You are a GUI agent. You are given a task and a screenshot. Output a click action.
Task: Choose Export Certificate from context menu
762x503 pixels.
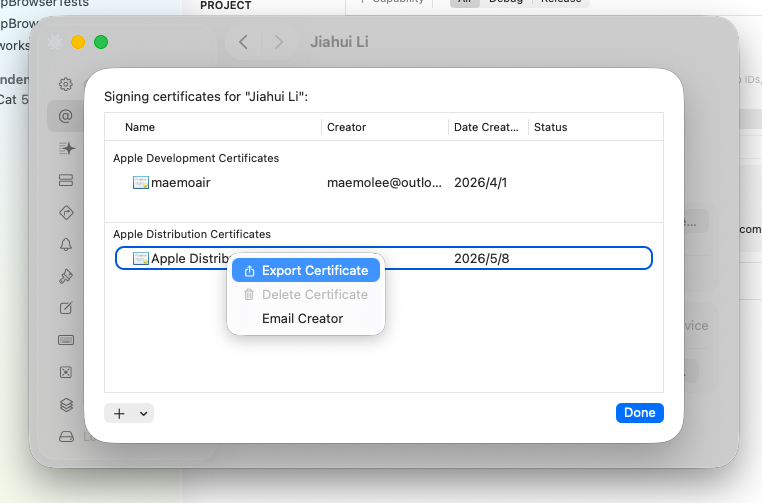click(306, 271)
